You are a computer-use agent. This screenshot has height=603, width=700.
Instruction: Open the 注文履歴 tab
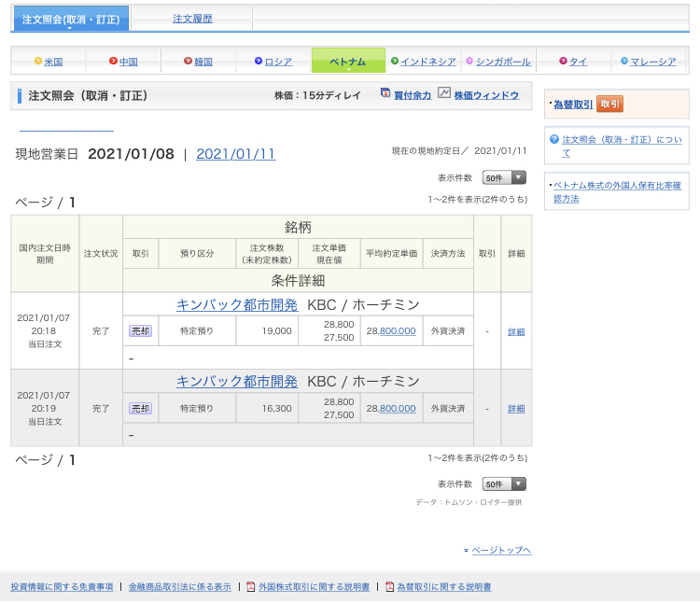192,19
